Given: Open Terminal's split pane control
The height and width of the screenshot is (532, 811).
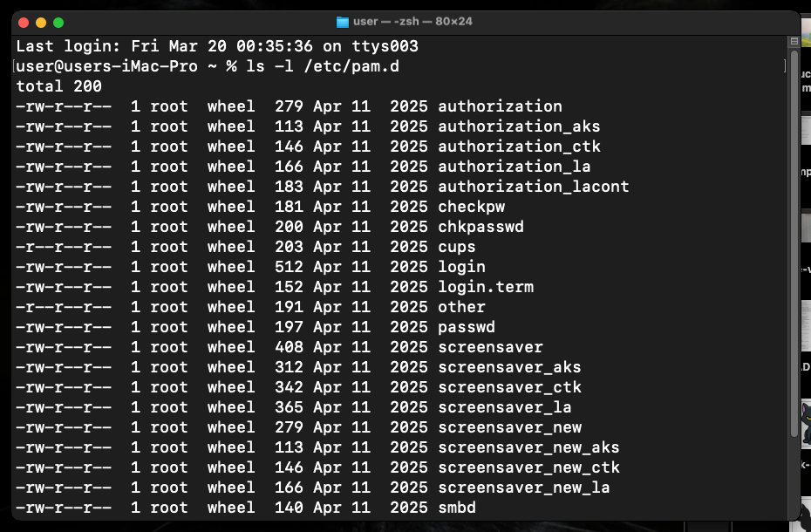Looking at the screenshot, I should pos(794,39).
